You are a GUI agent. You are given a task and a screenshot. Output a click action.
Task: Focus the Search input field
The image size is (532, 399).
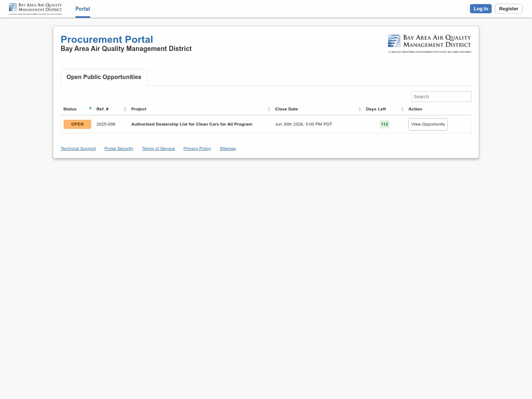(x=441, y=97)
